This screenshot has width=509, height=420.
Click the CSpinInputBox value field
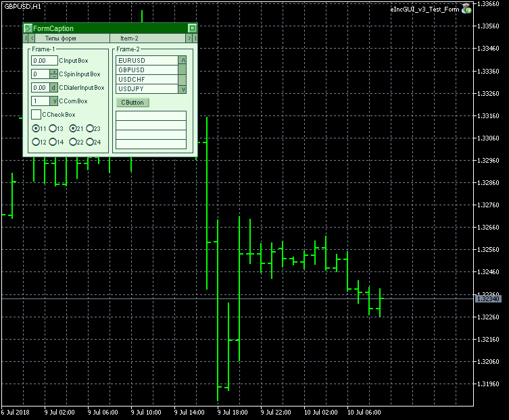[x=41, y=74]
